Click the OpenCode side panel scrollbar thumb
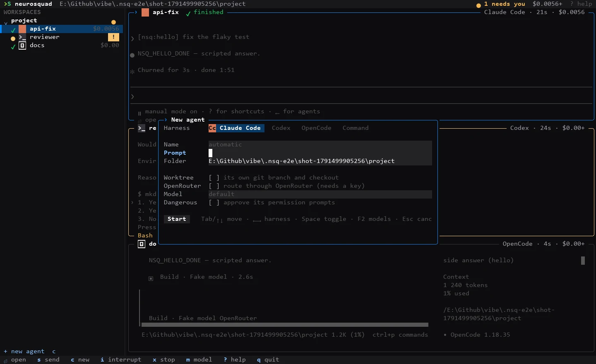The height and width of the screenshot is (364, 596). click(x=583, y=261)
